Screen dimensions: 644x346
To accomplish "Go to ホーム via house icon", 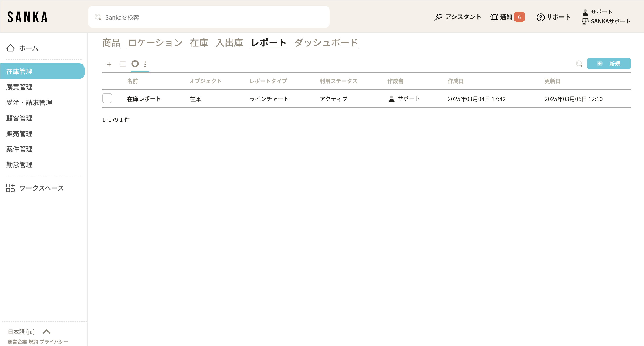I will coord(10,48).
